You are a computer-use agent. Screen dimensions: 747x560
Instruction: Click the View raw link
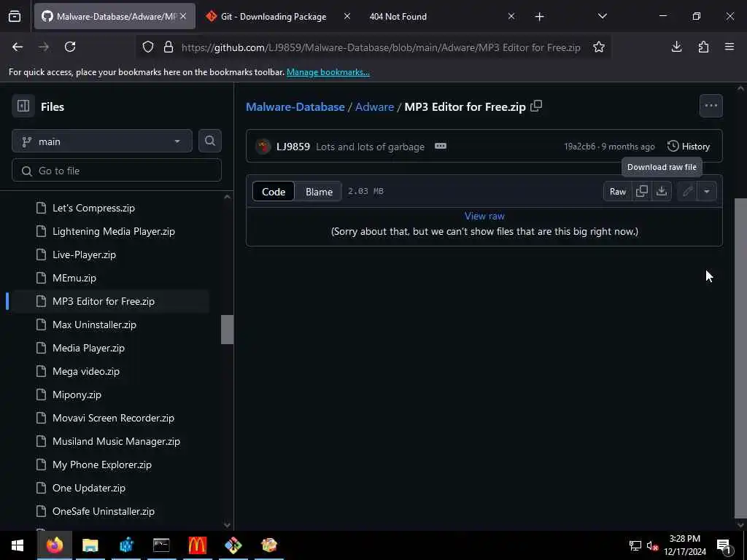(484, 216)
